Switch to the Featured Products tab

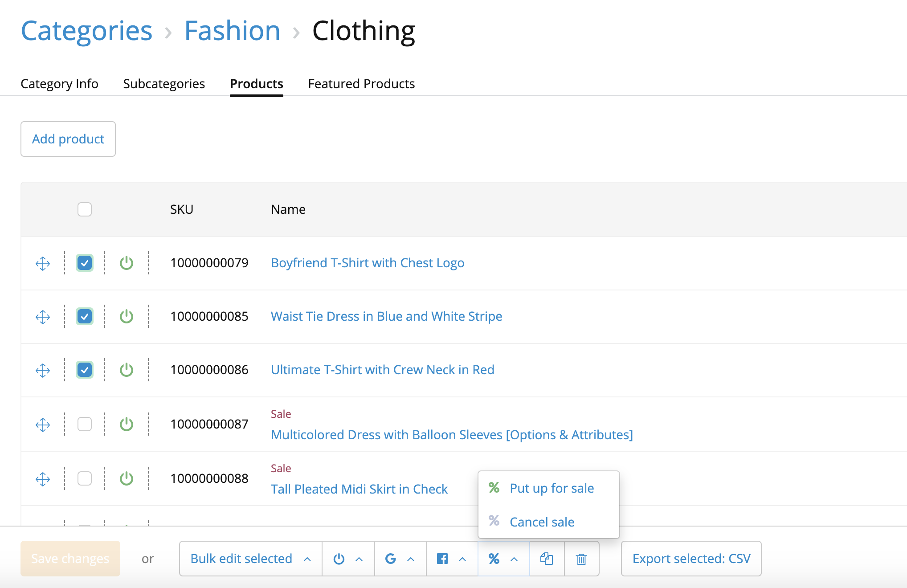361,84
